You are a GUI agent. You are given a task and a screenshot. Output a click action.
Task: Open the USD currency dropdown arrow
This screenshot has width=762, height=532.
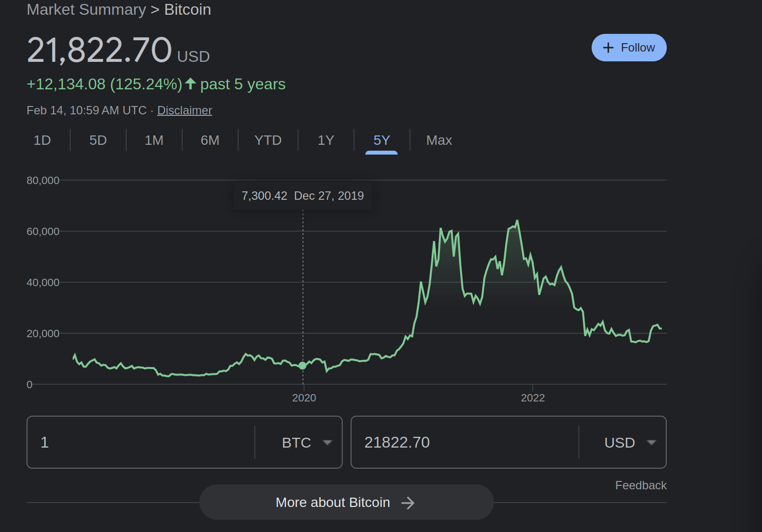651,442
